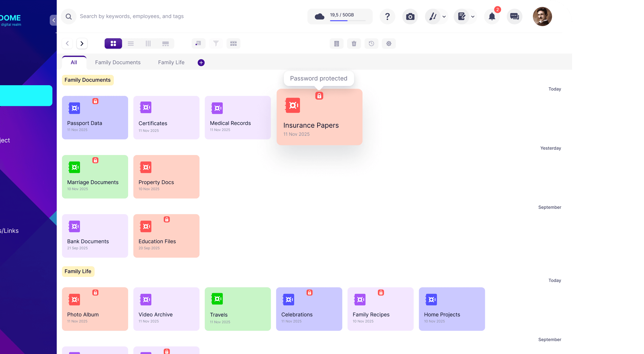Screen dimensions: 644x354
Task: Open the help question mark icon
Action: 387,17
